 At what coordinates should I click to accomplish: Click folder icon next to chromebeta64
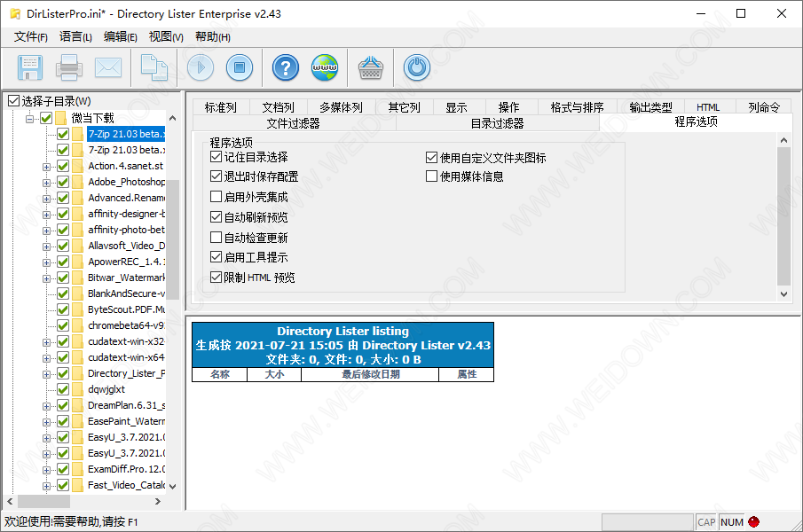[77, 325]
